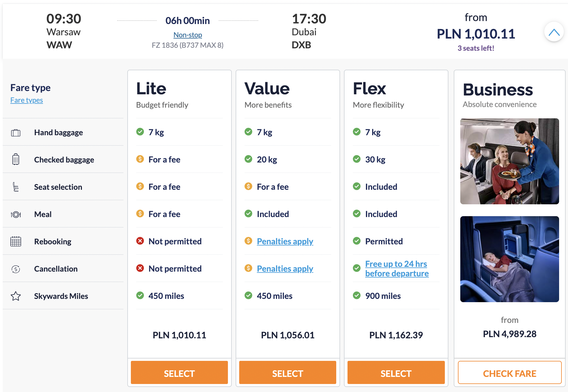The image size is (568, 392).
Task: Click the Business lie-flat bed photo
Action: pyautogui.click(x=510, y=259)
